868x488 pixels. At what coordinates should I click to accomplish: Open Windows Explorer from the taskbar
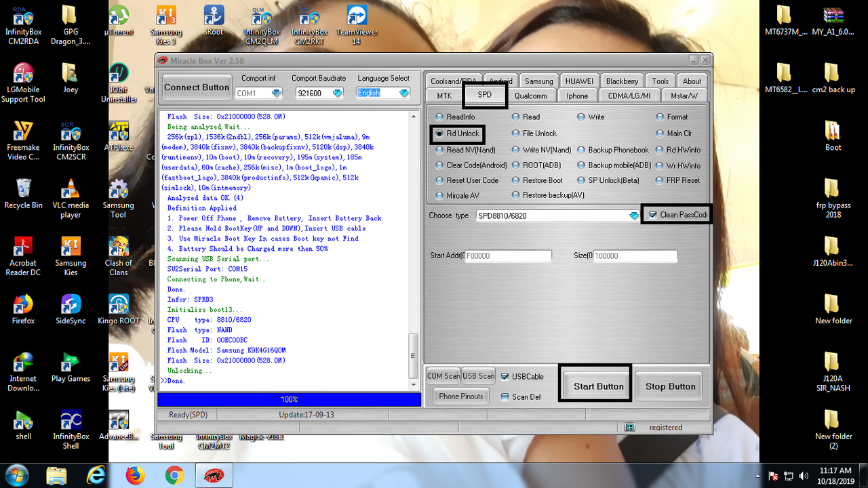click(57, 476)
